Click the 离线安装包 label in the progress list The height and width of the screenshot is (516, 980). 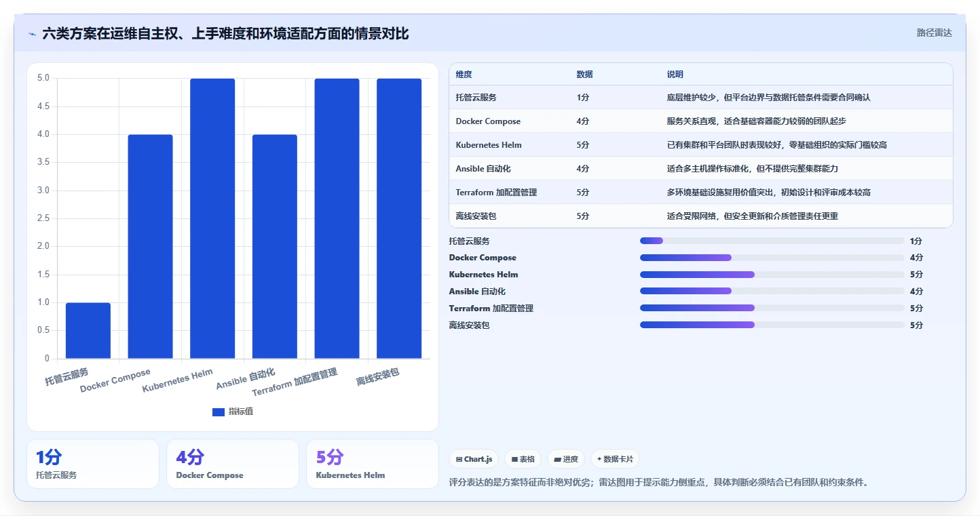click(470, 325)
